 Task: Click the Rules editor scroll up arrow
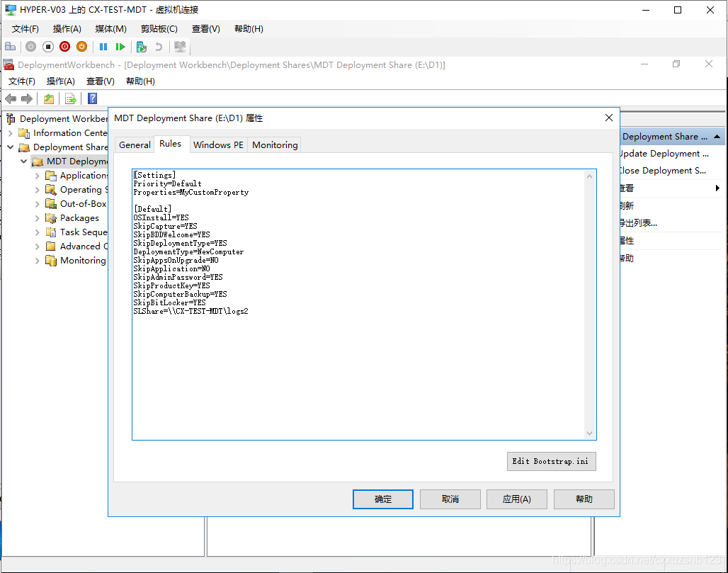point(589,176)
